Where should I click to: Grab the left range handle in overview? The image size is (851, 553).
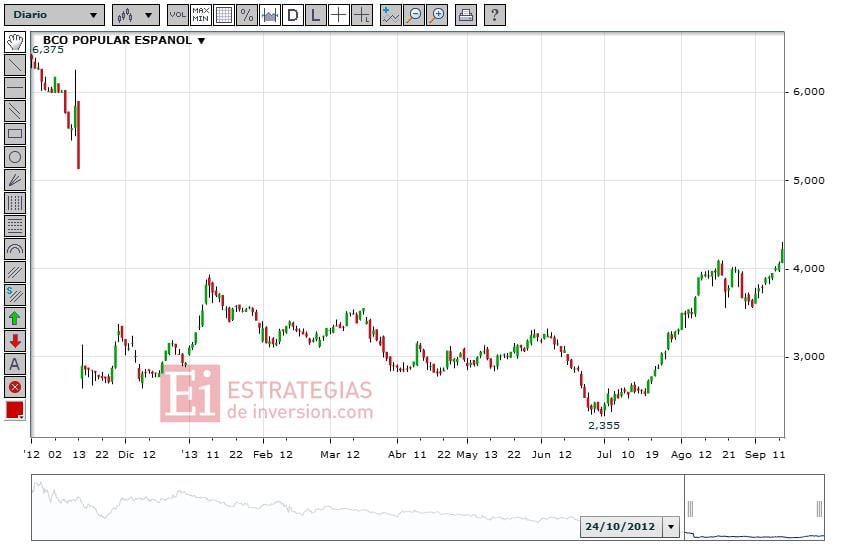[690, 508]
